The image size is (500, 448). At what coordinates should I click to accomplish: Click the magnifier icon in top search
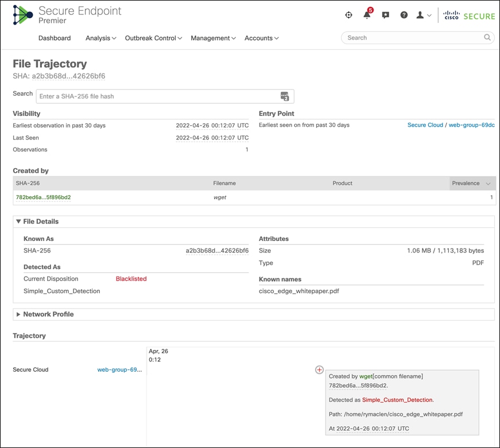click(487, 37)
